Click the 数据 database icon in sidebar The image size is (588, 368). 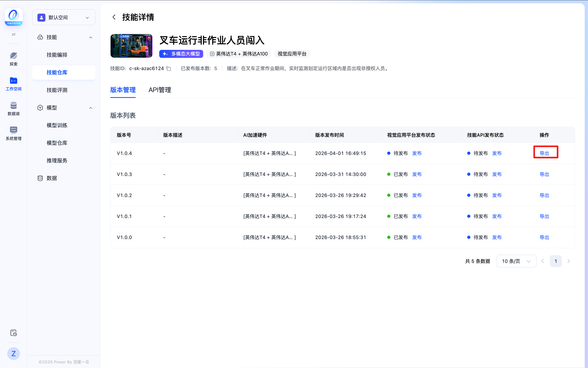pos(40,178)
